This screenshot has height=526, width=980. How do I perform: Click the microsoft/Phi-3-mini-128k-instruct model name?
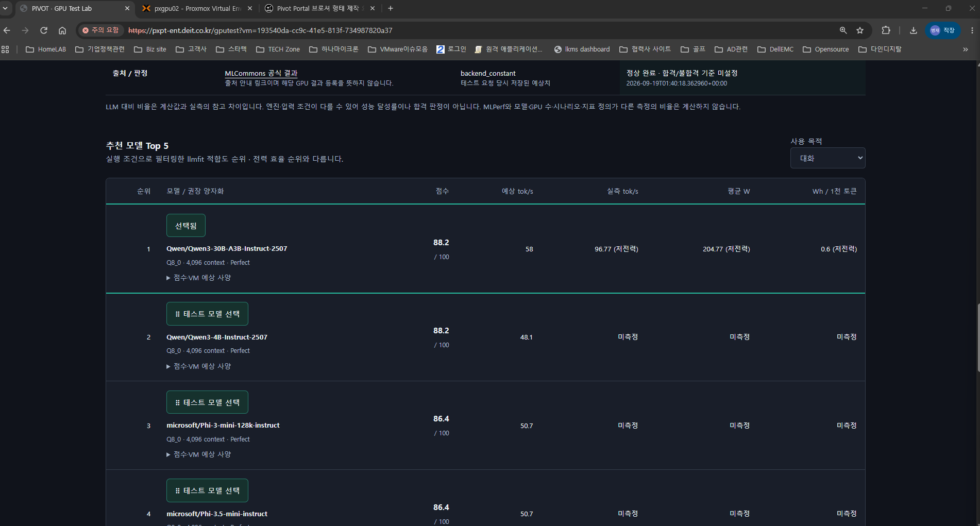pyautogui.click(x=223, y=426)
